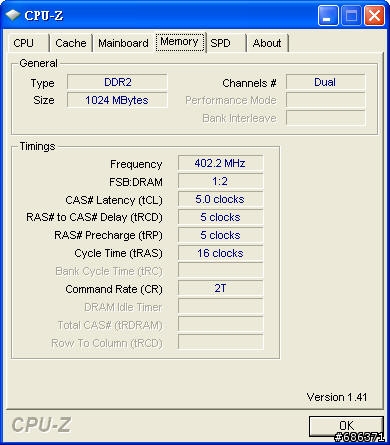The image size is (390, 445).
Task: Click the DRAM Idle Timer label
Action: point(123,307)
